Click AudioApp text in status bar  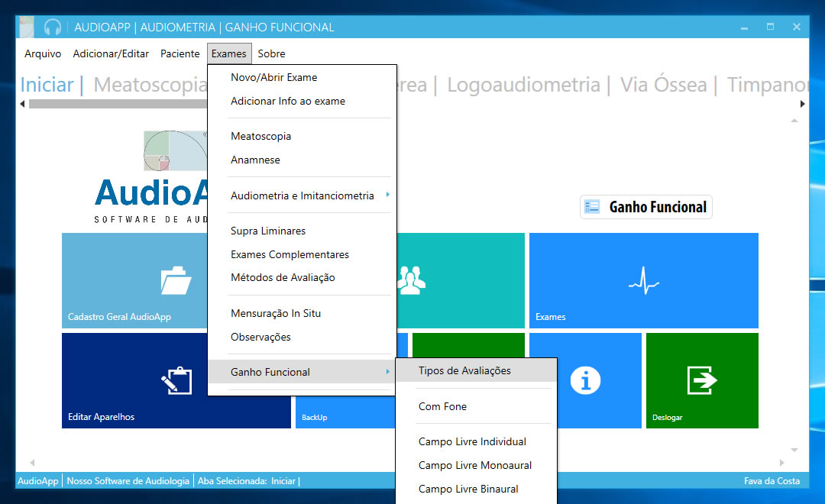38,481
